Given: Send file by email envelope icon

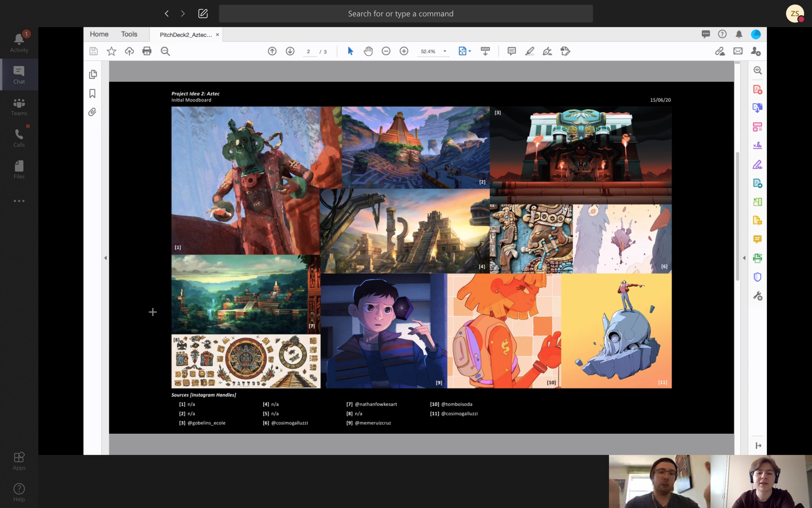Looking at the screenshot, I should pos(738,51).
